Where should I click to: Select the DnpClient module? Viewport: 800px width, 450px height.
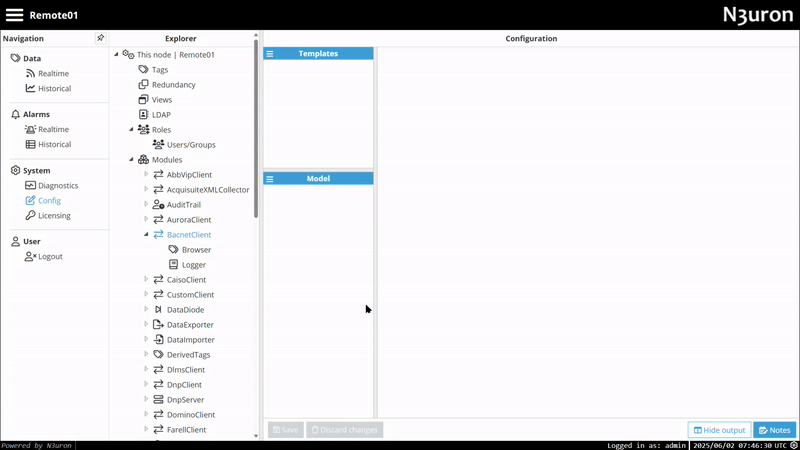click(184, 385)
